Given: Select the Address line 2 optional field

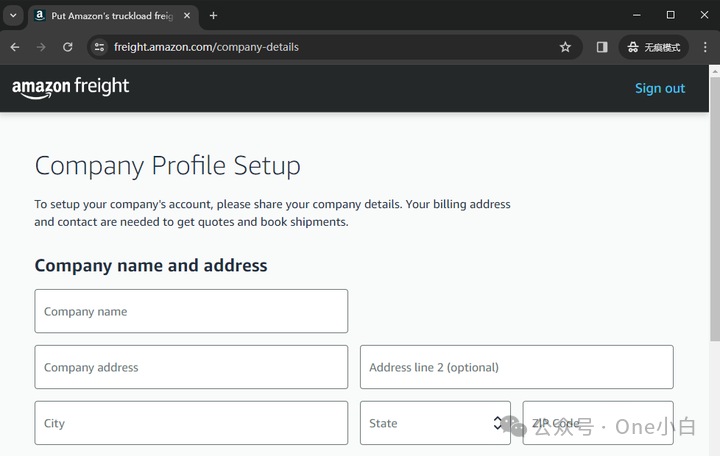Looking at the screenshot, I should (x=516, y=367).
